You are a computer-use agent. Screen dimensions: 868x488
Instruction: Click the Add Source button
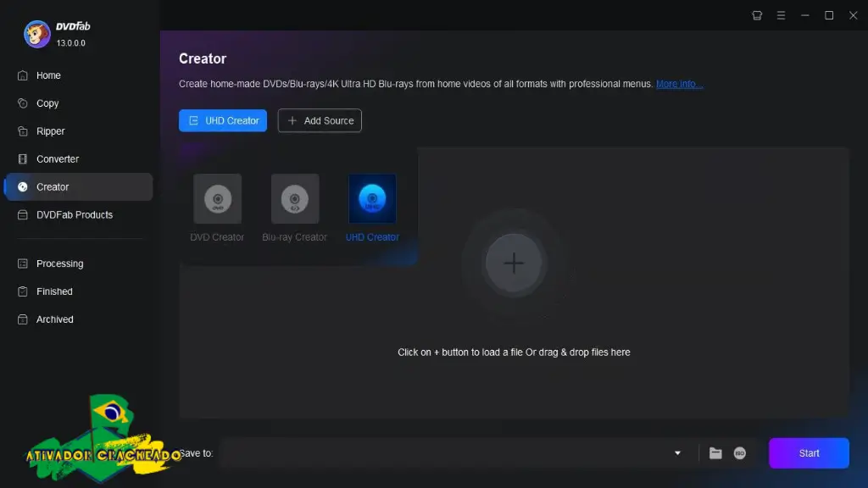pyautogui.click(x=320, y=120)
